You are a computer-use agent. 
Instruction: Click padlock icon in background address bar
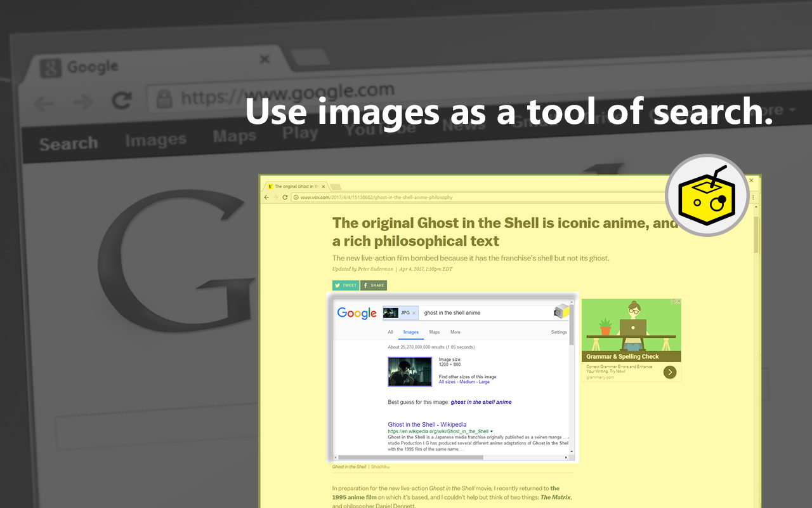(x=164, y=98)
